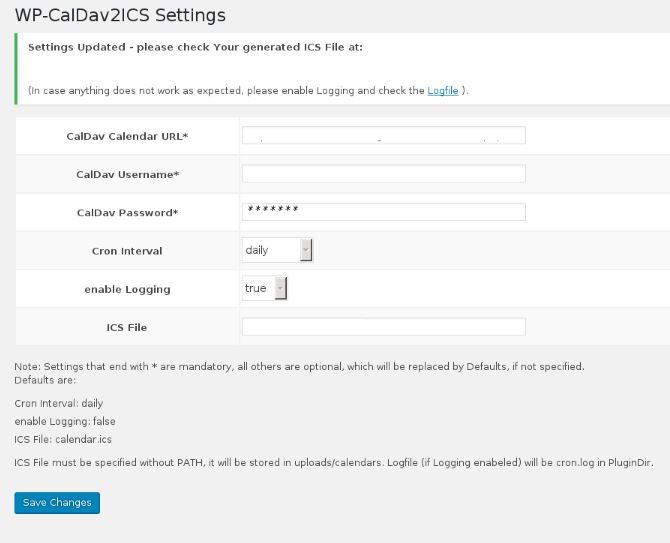Click the CalDav Password field
This screenshot has width=670, height=543.
pos(384,212)
